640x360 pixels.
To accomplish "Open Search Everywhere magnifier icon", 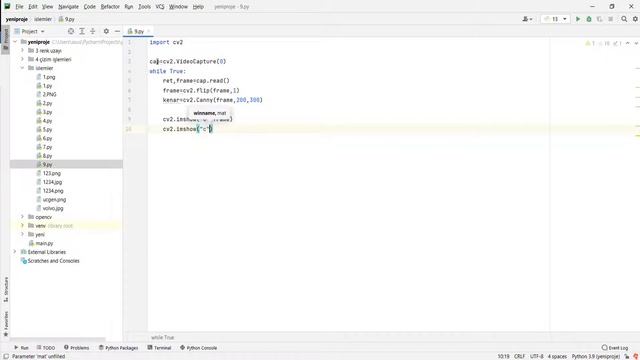I will click(x=624, y=19).
